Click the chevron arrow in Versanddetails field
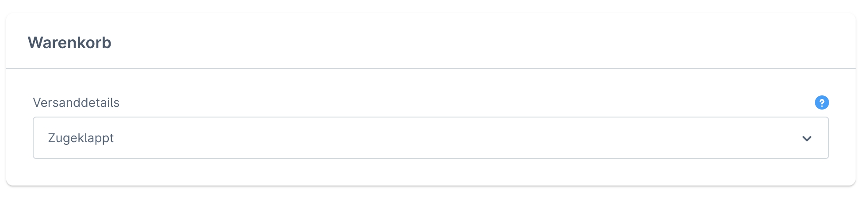The width and height of the screenshot is (868, 197). [807, 138]
